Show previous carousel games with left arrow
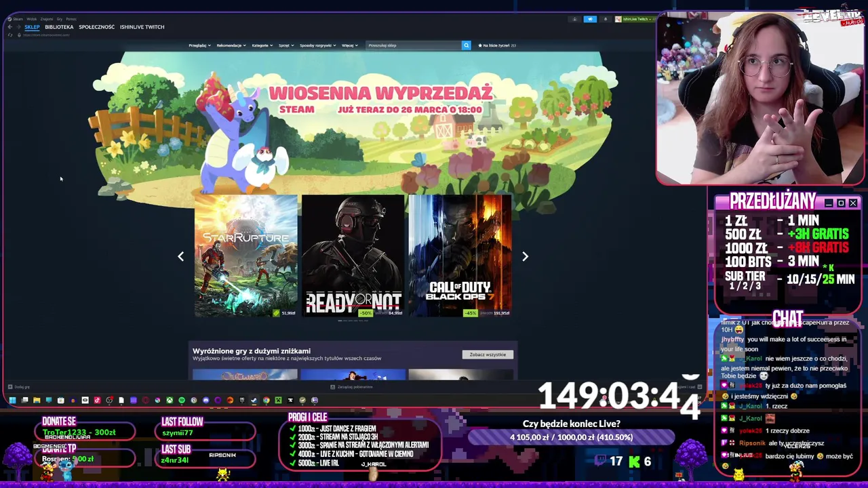 coord(180,256)
